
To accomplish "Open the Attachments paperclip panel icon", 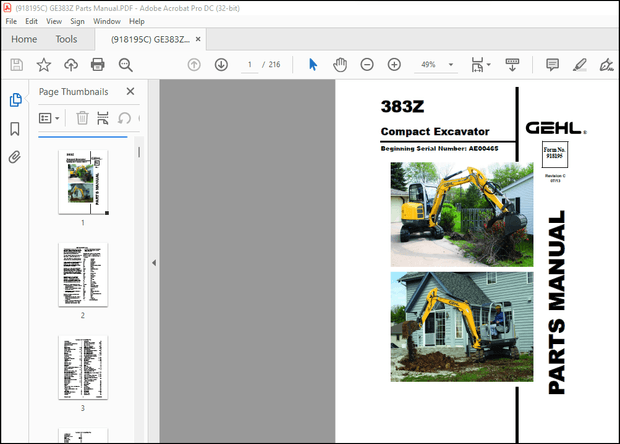I will 15,157.
